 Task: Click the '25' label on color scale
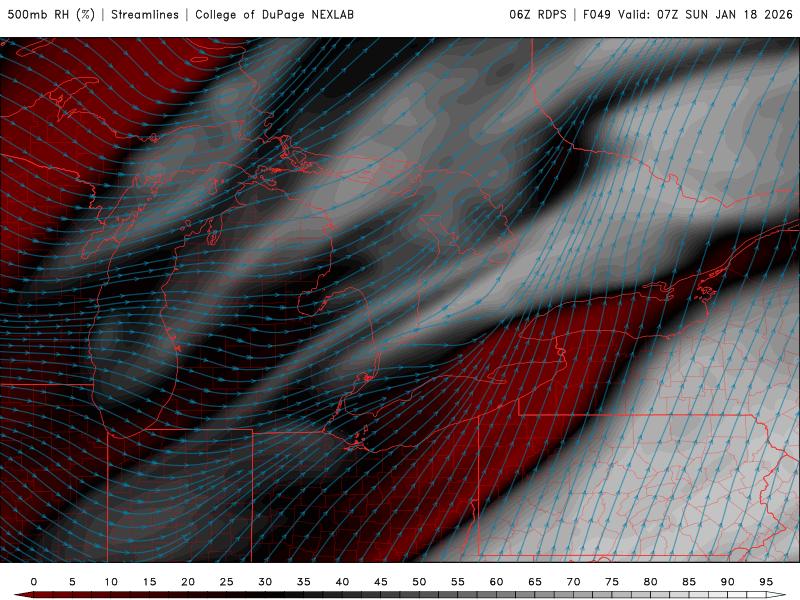tap(226, 582)
